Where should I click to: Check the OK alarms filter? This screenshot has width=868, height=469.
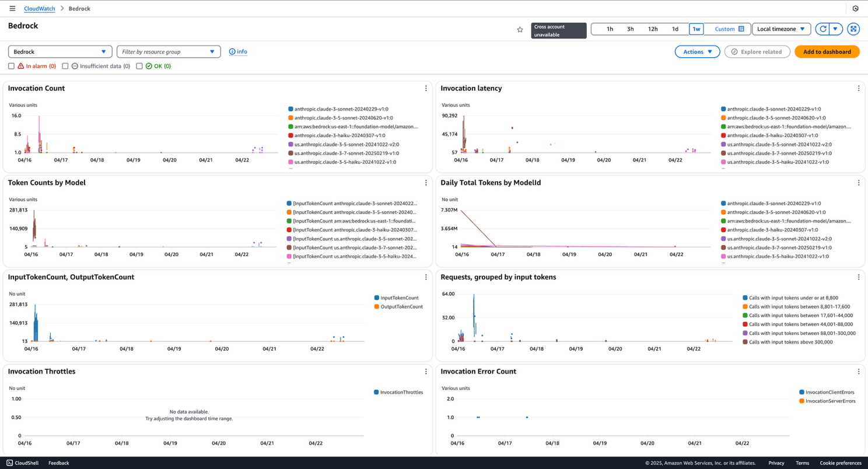point(139,66)
